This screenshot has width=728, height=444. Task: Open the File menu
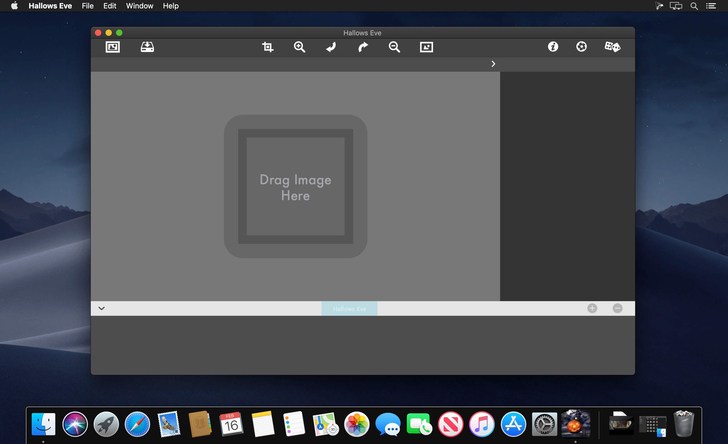88,6
